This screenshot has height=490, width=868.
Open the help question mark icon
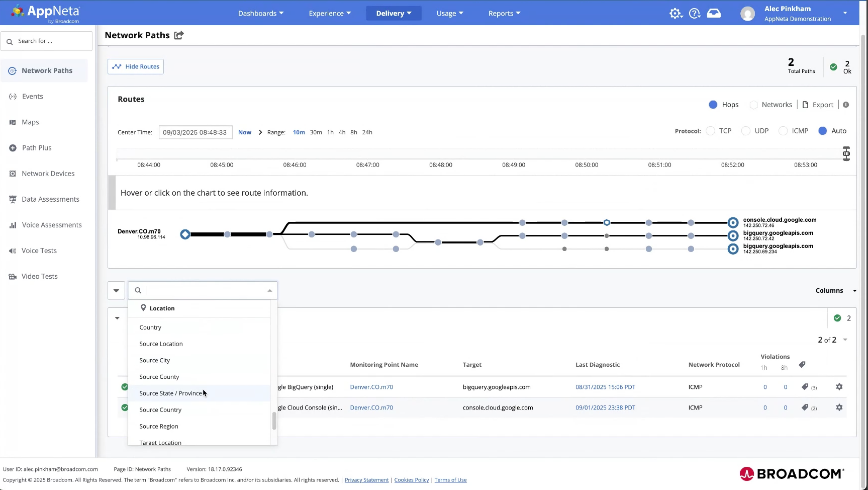point(694,14)
